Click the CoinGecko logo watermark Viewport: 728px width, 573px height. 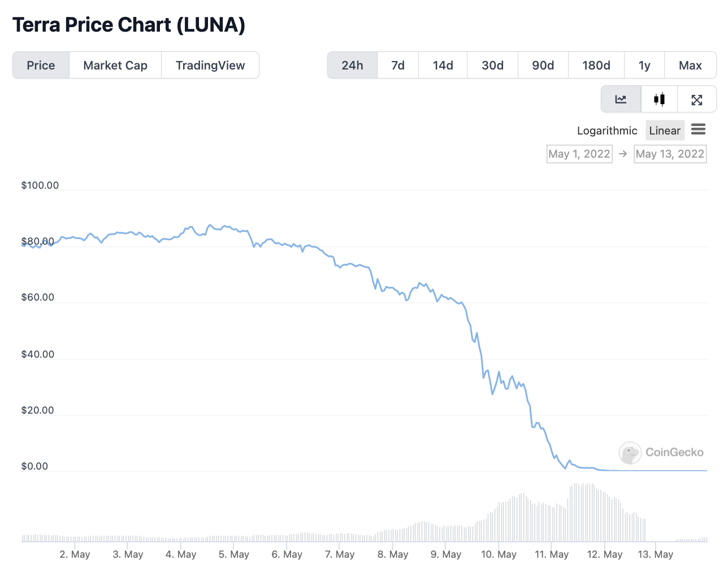click(x=661, y=452)
